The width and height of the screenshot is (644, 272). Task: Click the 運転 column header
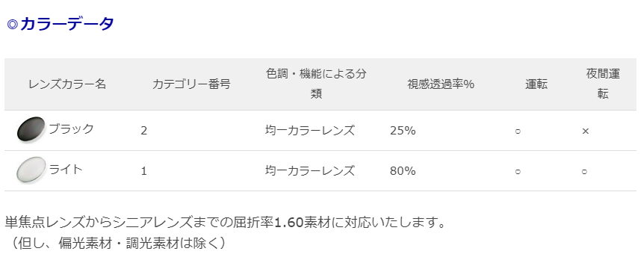coord(536,84)
